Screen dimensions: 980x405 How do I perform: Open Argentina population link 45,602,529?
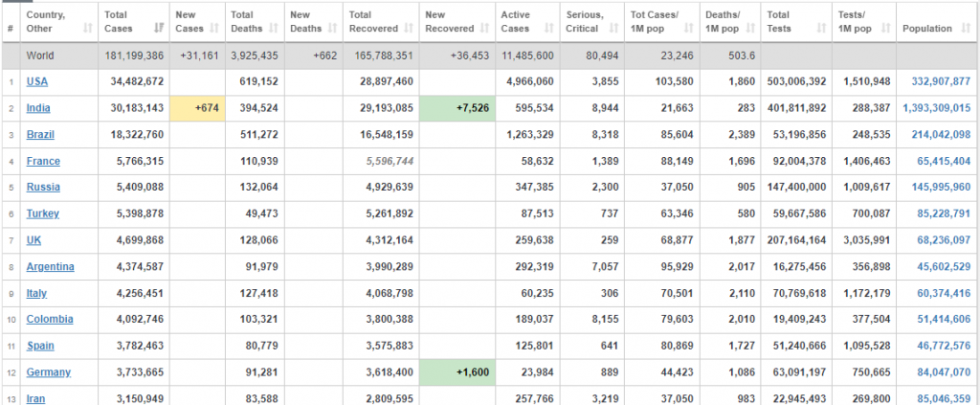945,266
